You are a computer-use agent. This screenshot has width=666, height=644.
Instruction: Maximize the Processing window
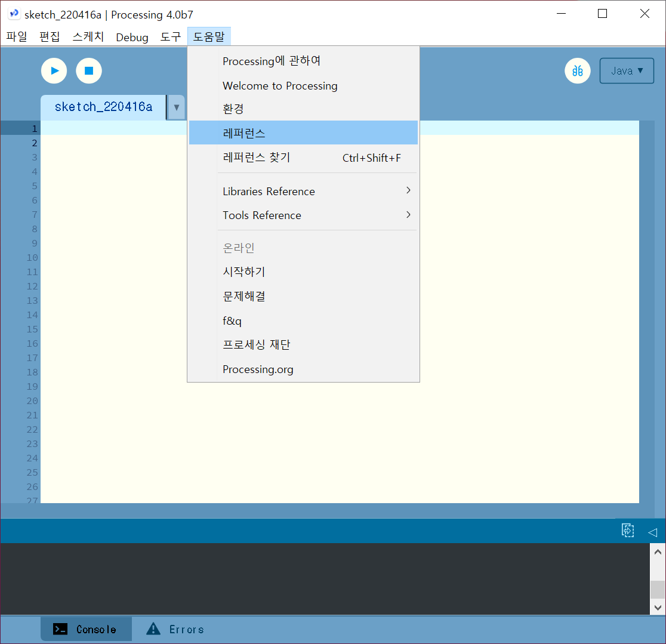point(602,14)
